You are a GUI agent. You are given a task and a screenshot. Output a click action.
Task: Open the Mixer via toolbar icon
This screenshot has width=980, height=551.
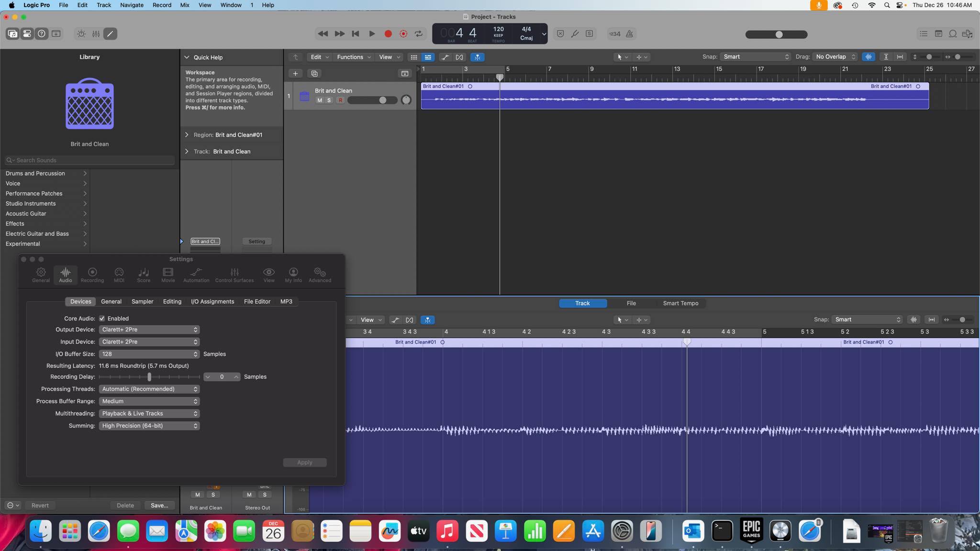point(96,34)
